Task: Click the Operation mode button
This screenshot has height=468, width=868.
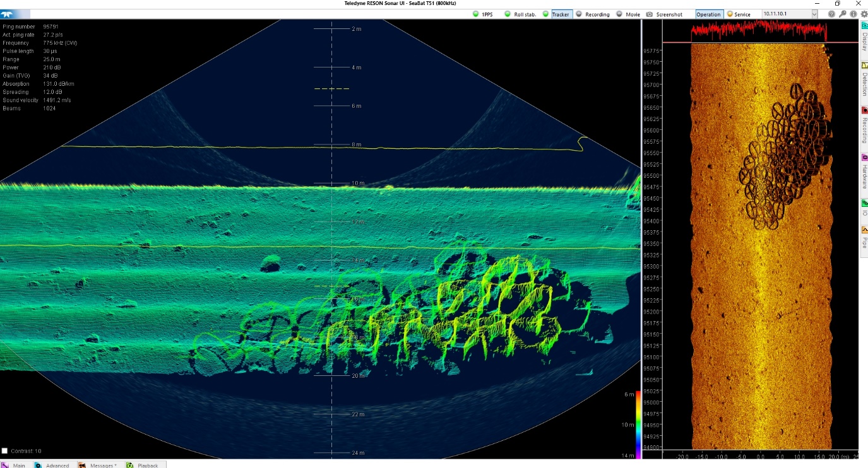Action: click(x=708, y=15)
